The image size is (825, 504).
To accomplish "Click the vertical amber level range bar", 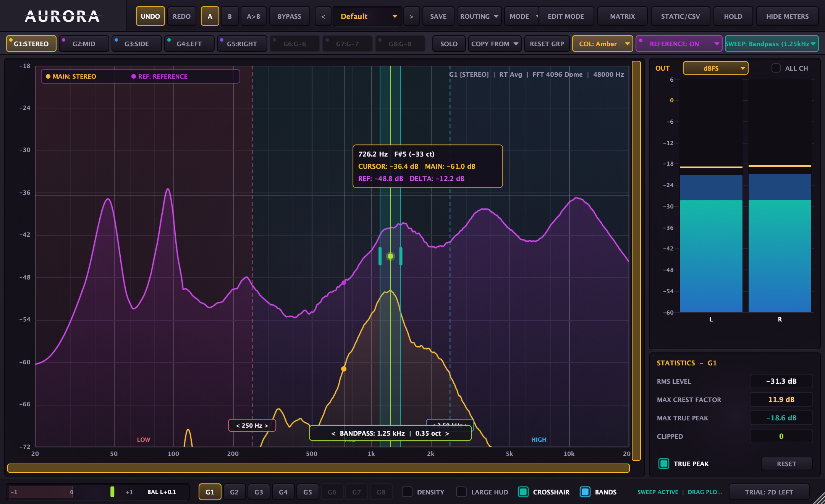I will click(636, 261).
